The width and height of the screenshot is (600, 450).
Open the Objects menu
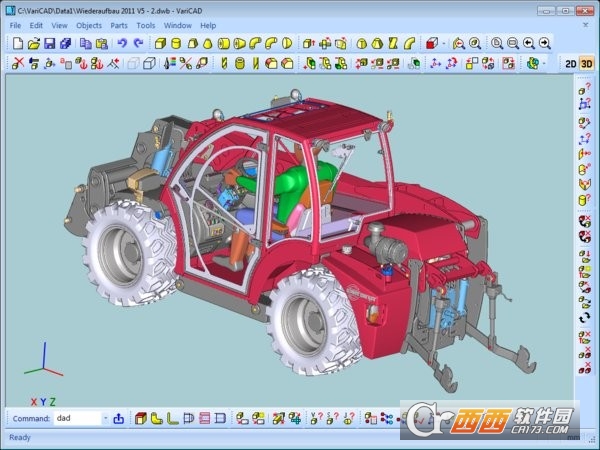point(89,26)
